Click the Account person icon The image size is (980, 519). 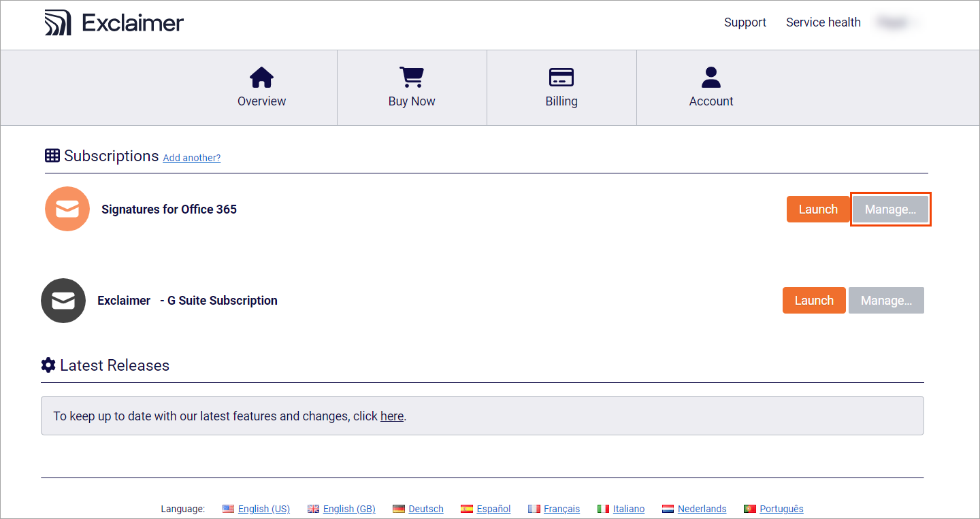click(x=710, y=77)
